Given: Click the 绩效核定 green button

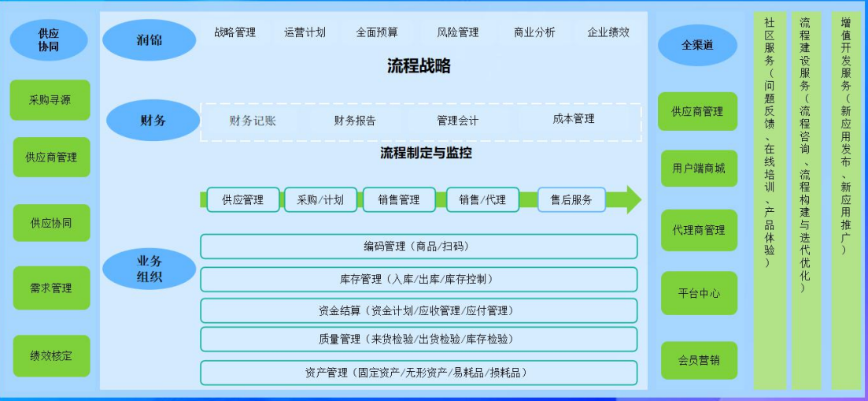Looking at the screenshot, I should pyautogui.click(x=51, y=356).
